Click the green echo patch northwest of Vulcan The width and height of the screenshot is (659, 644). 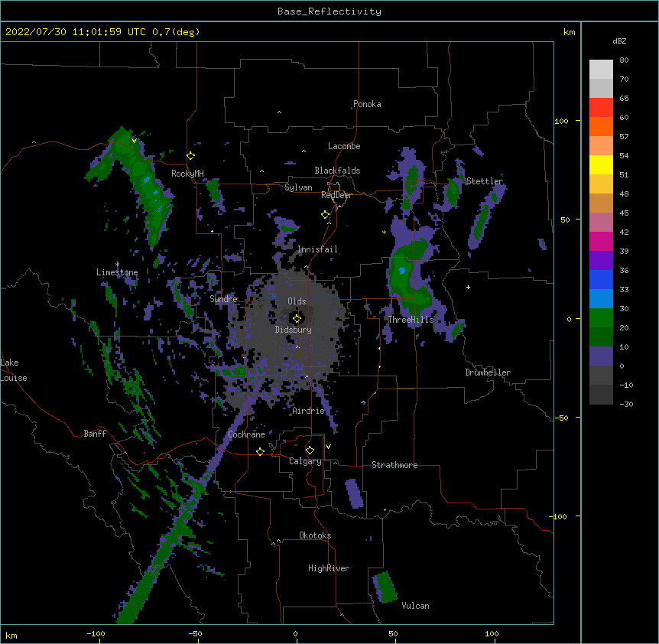[x=385, y=587]
